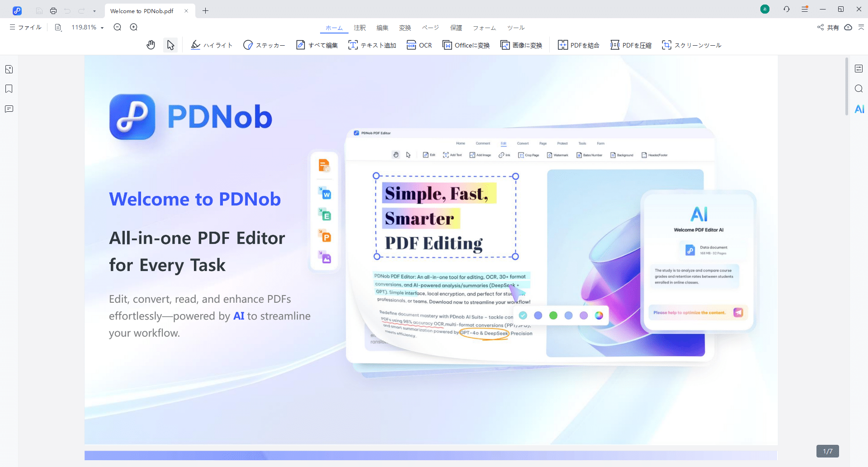Select the Hand pan tool
This screenshot has width=868, height=467.
point(151,45)
